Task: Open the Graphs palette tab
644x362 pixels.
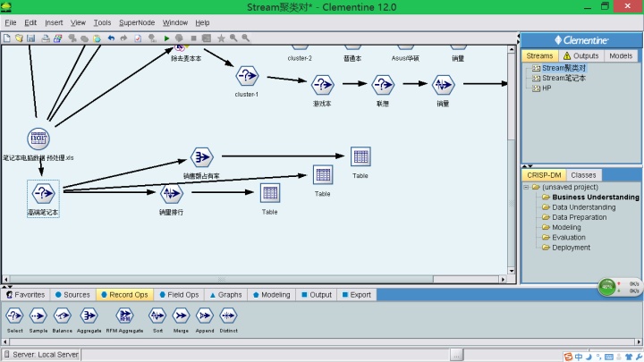Action: 226,295
